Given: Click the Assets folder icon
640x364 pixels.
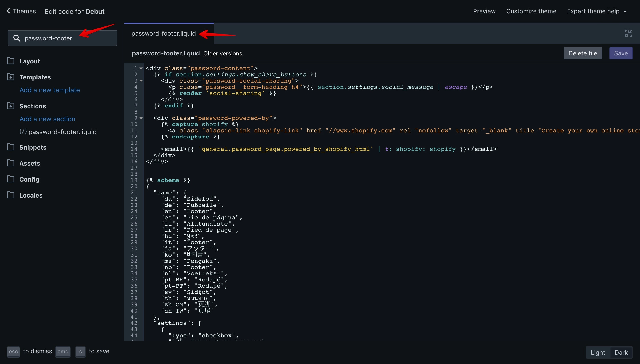Looking at the screenshot, I should point(10,163).
